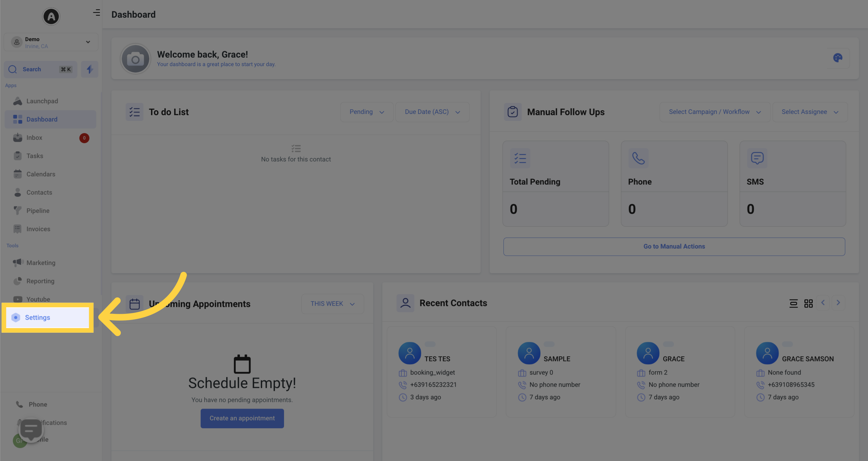Open the dashboard theme palette icon
The height and width of the screenshot is (461, 868).
[x=838, y=58]
